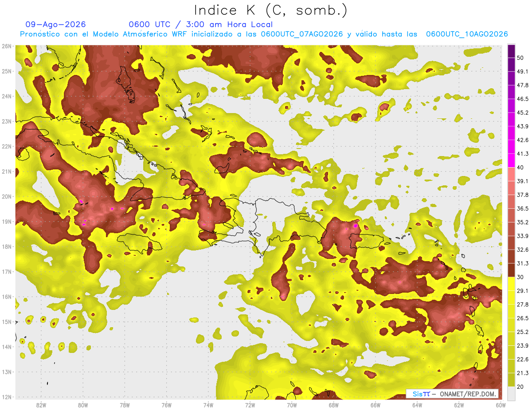532x411 pixels.
Task: Select the date text '09-Ago-2026'
Action: coord(56,24)
